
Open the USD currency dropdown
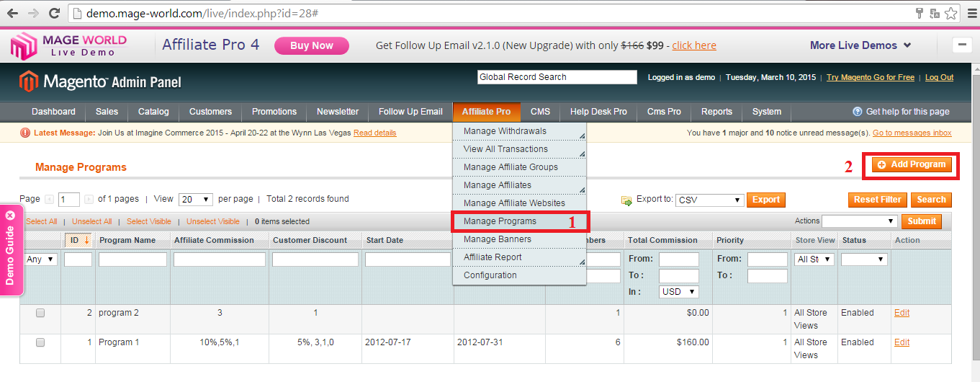pos(679,292)
